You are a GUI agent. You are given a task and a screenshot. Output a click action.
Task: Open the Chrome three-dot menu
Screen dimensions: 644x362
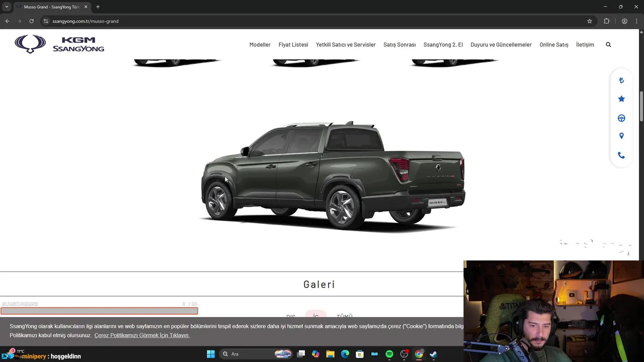pyautogui.click(x=636, y=21)
